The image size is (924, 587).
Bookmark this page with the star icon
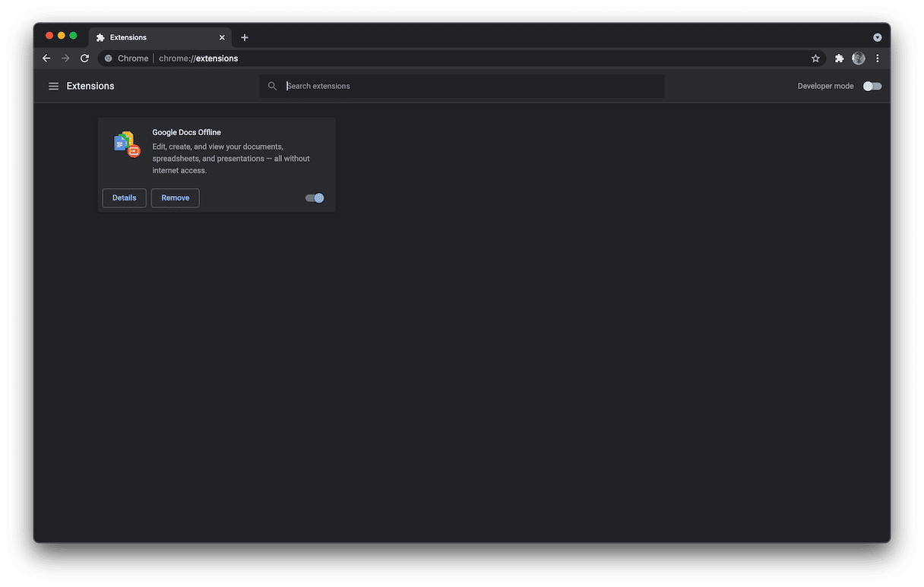pyautogui.click(x=815, y=58)
